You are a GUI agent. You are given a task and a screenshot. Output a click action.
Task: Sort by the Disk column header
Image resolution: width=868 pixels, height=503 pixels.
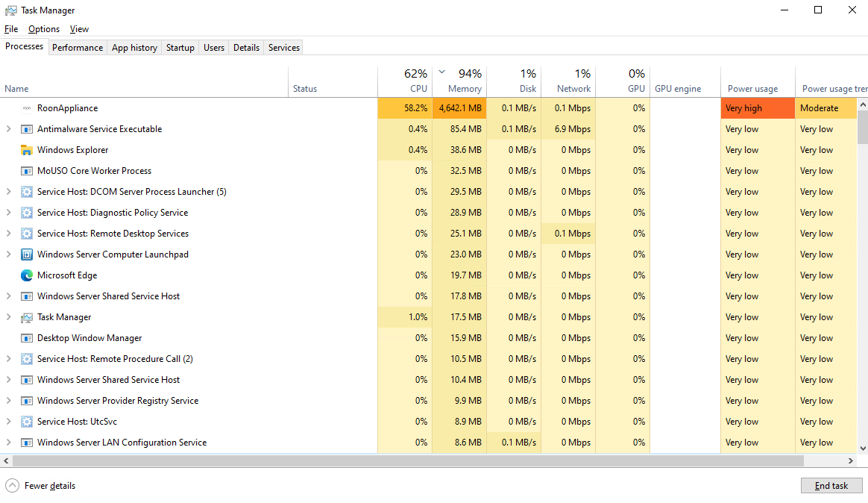pos(514,81)
